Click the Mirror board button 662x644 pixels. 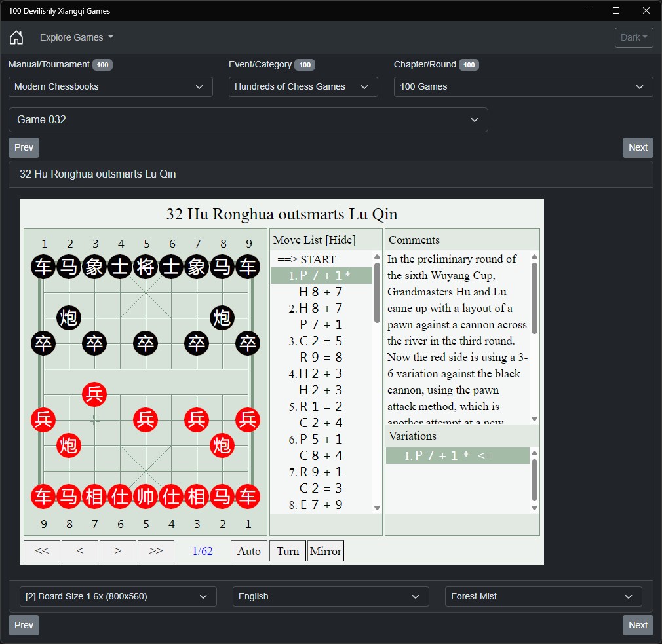point(326,551)
